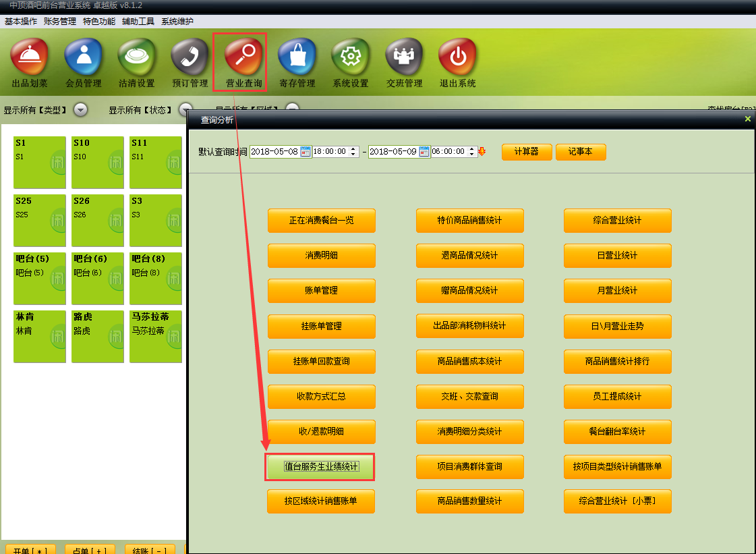
Task: Open the 系统维护 menu
Action: point(177,22)
